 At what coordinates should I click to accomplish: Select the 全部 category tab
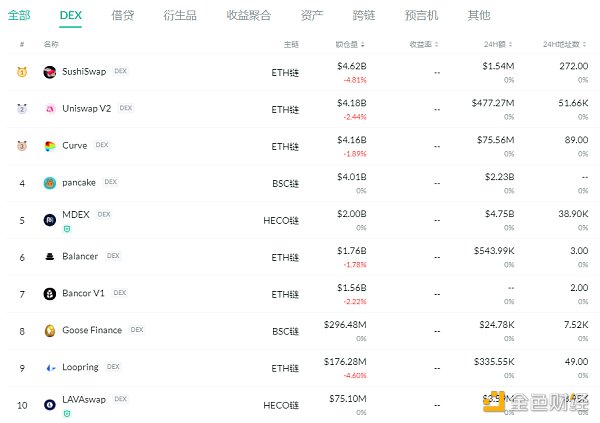[x=19, y=16]
